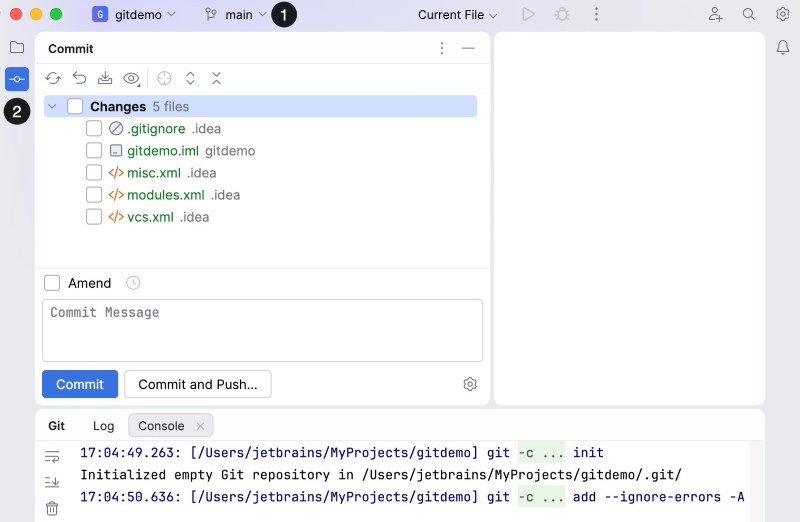Viewport: 800px width, 522px height.
Task: Click the Refresh changes icon
Action: click(x=53, y=78)
